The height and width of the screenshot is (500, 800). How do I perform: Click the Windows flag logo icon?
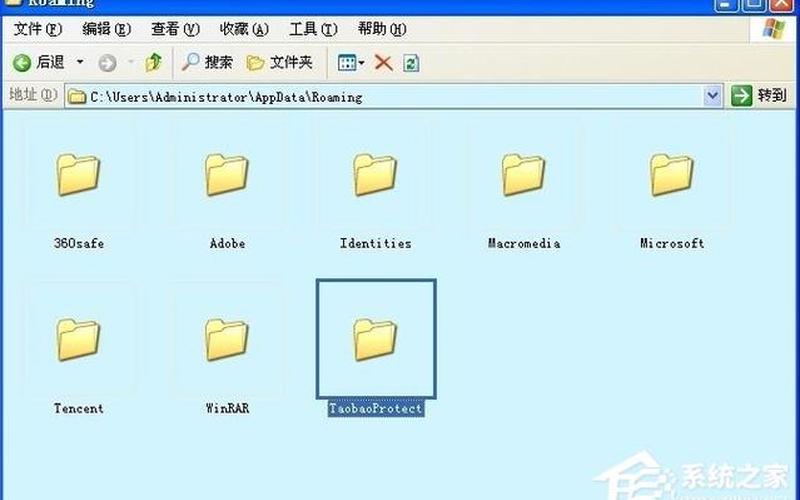773,30
